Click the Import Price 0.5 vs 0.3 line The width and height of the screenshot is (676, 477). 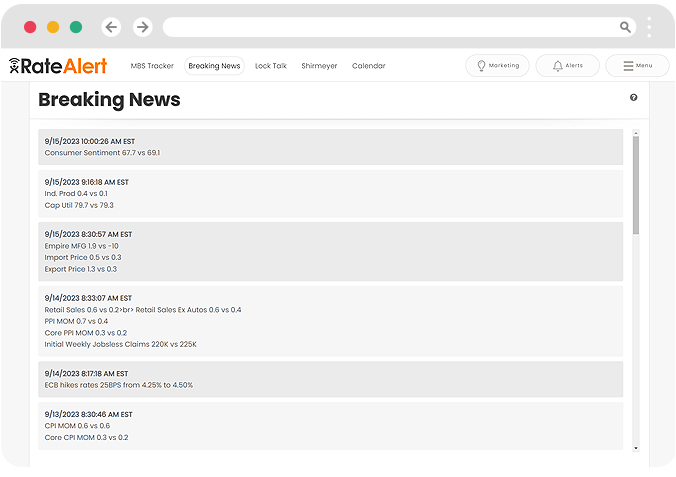tap(83, 257)
